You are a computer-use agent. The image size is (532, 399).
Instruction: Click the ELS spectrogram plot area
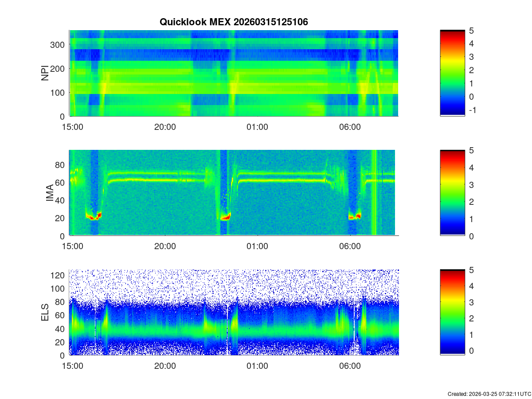[234, 313]
